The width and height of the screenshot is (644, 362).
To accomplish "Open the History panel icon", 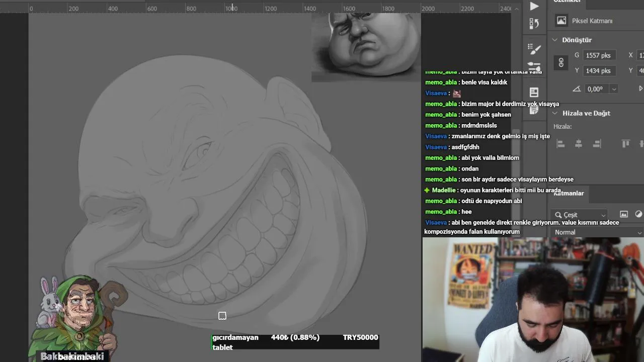I will coord(534,24).
